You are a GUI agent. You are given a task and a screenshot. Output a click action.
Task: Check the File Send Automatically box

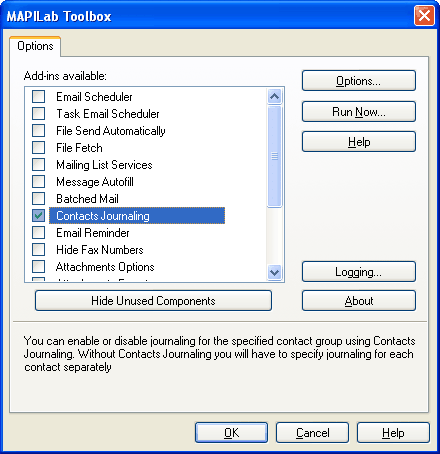(38, 131)
